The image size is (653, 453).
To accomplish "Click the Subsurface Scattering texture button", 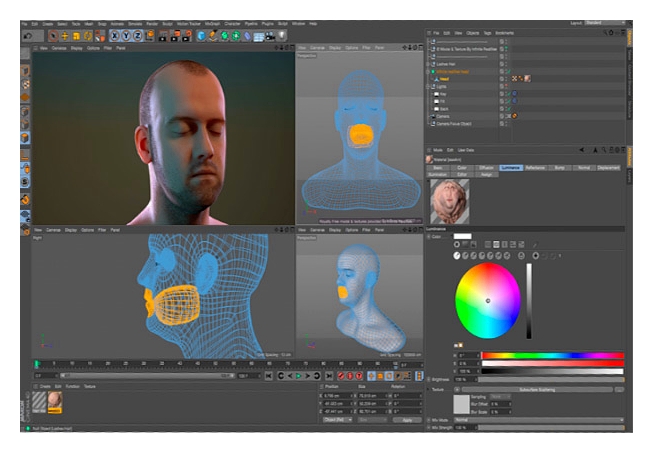I will [x=537, y=390].
